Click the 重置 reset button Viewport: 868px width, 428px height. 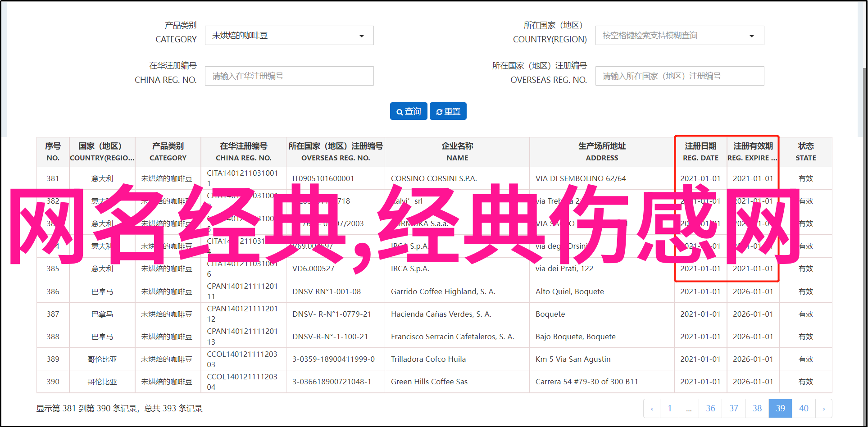(x=448, y=111)
